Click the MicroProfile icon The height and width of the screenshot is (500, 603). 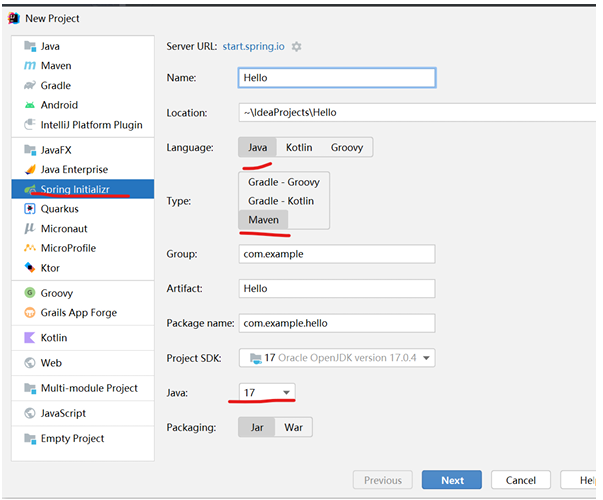(x=30, y=248)
